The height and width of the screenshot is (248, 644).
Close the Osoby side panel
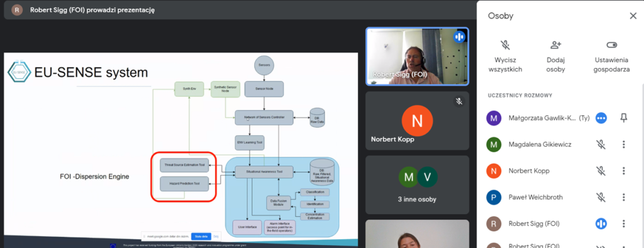point(633,16)
